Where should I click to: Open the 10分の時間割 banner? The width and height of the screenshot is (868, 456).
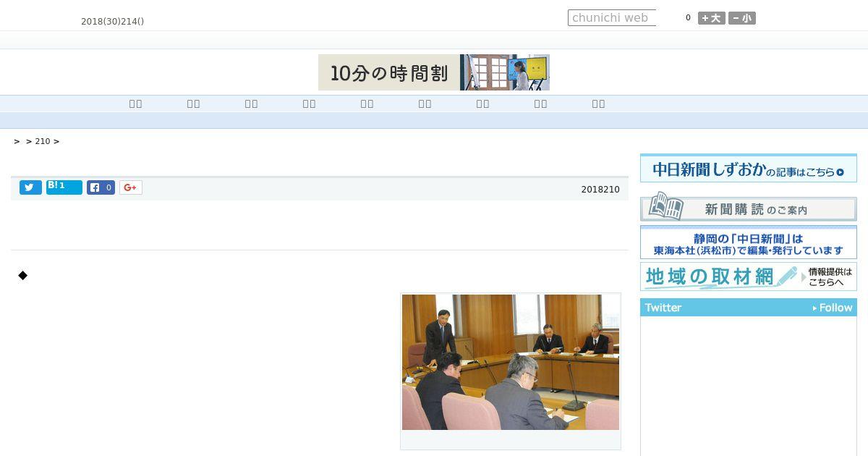[434, 72]
